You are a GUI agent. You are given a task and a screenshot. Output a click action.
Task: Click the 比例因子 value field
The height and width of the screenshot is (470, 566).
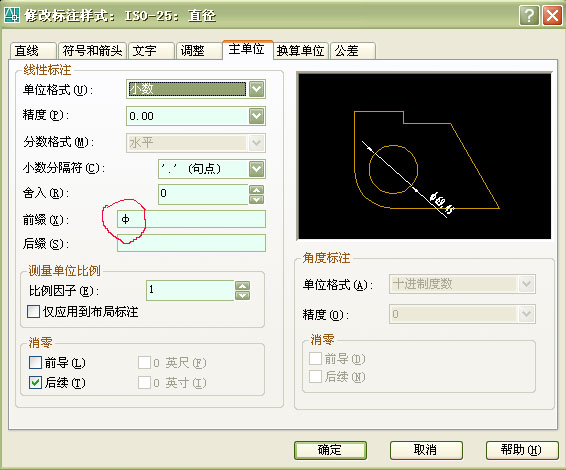pyautogui.click(x=190, y=290)
